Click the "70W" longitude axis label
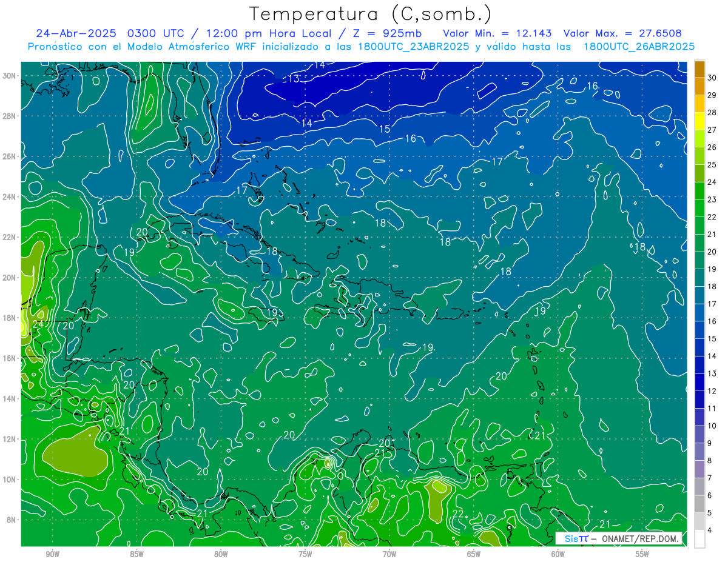Image resolution: width=728 pixels, height=562 pixels. (x=389, y=554)
